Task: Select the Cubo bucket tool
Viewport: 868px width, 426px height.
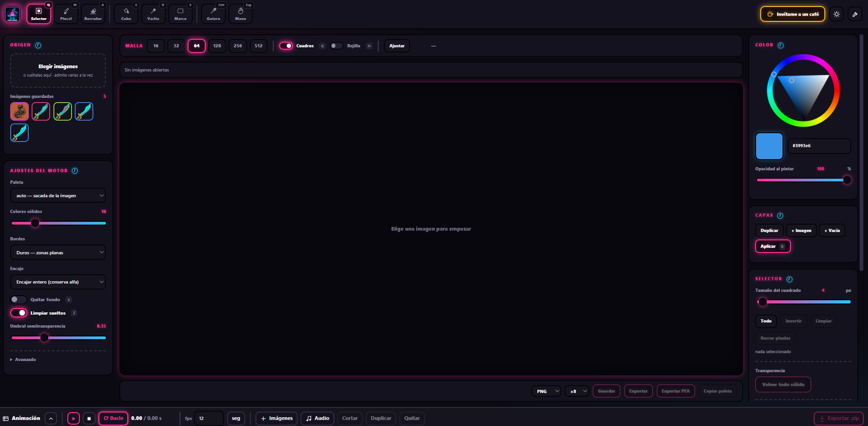Action: (x=126, y=14)
